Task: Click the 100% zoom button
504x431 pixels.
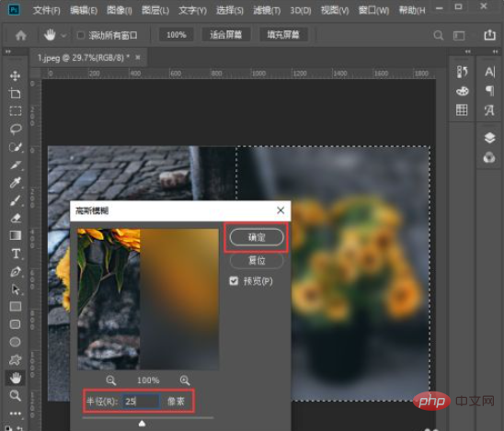Action: coord(177,35)
